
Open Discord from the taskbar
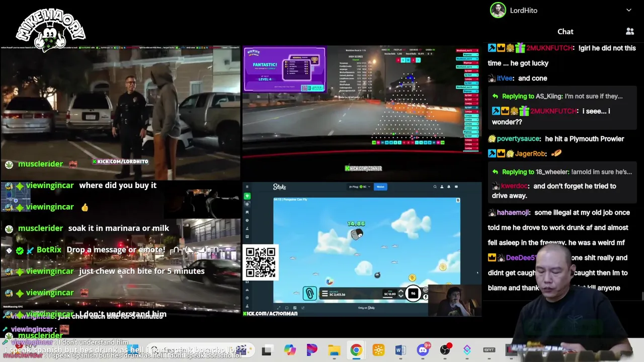click(423, 349)
